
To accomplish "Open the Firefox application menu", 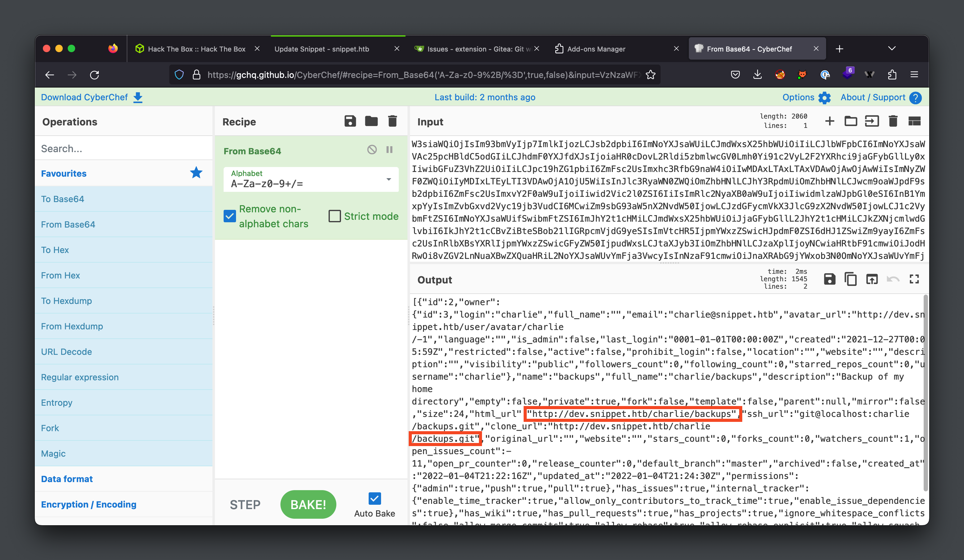I will click(x=914, y=75).
